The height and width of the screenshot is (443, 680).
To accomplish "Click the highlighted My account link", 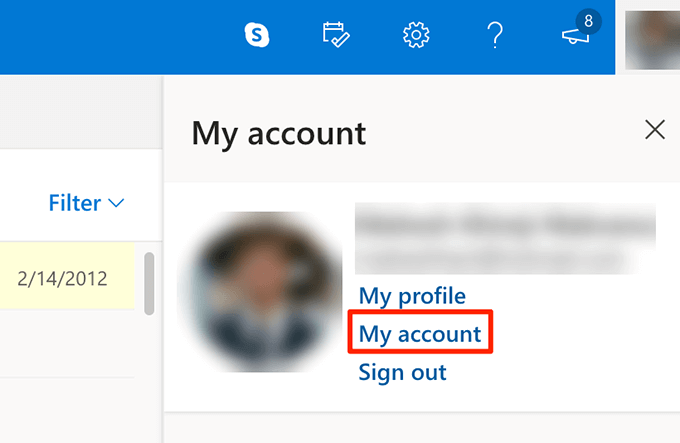I will [x=420, y=333].
